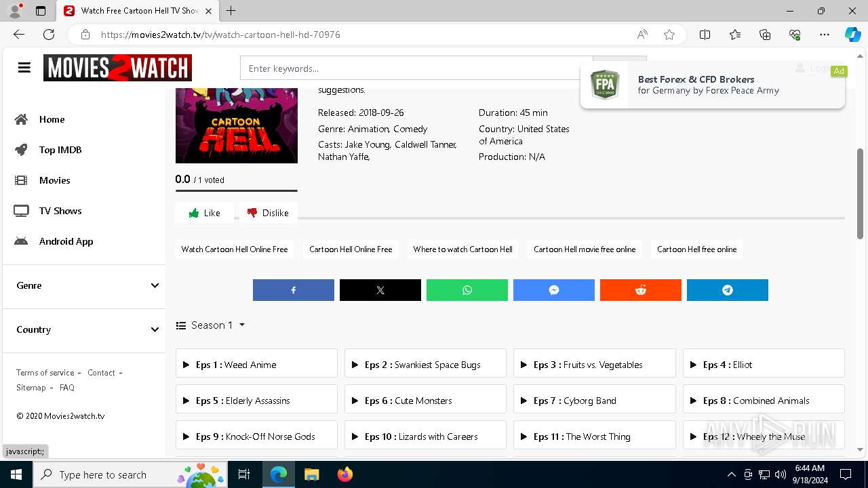This screenshot has width=868, height=488.
Task: Click the 'Cartoon Hell movie free online' tag
Action: (585, 249)
